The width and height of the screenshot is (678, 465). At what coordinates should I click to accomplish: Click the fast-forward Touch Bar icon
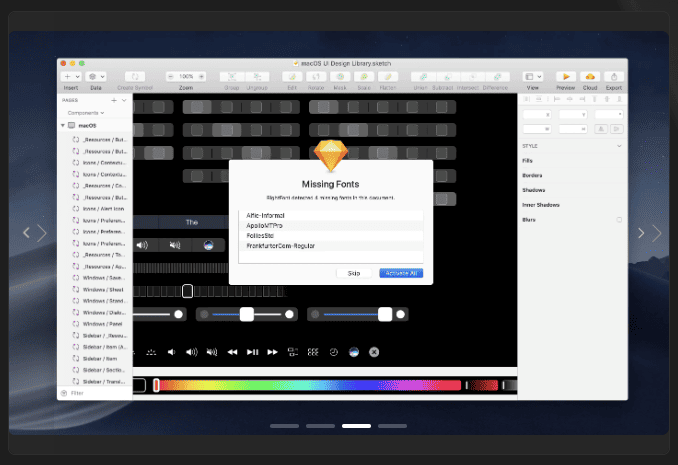[272, 352]
